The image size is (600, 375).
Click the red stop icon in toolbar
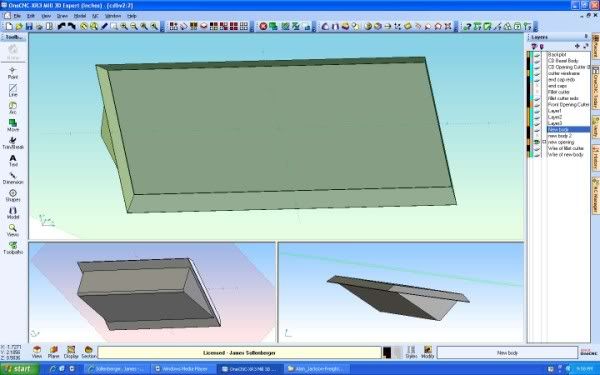point(263,26)
